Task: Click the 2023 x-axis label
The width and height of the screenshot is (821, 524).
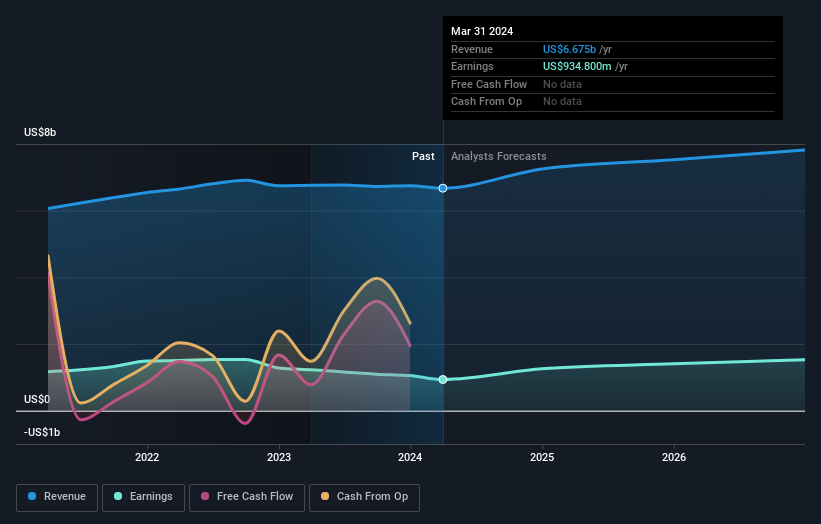Action: [279, 457]
